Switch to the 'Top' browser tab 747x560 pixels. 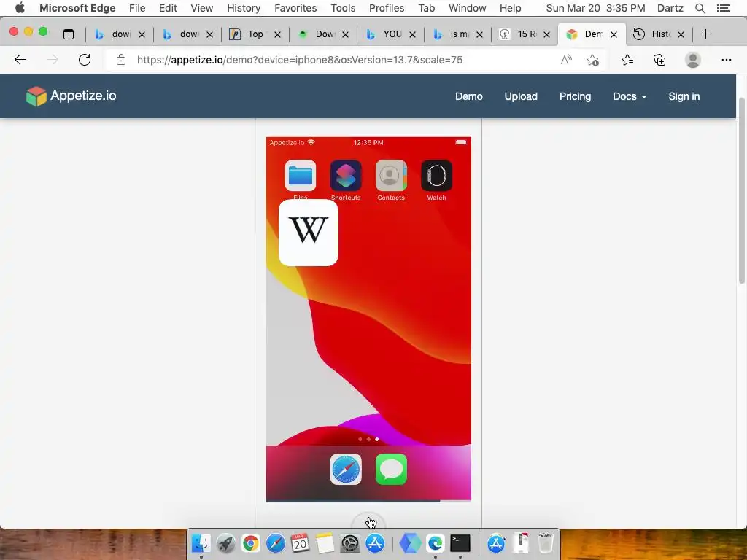(255, 34)
